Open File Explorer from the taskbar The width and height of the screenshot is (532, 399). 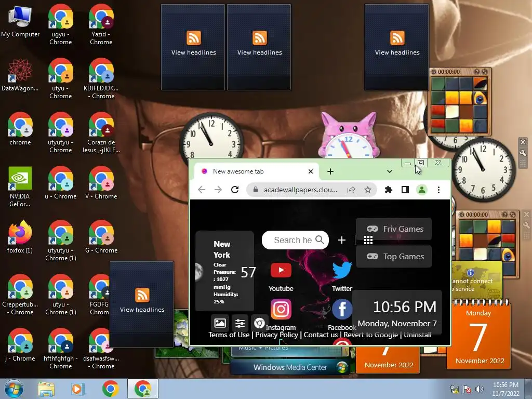46,389
